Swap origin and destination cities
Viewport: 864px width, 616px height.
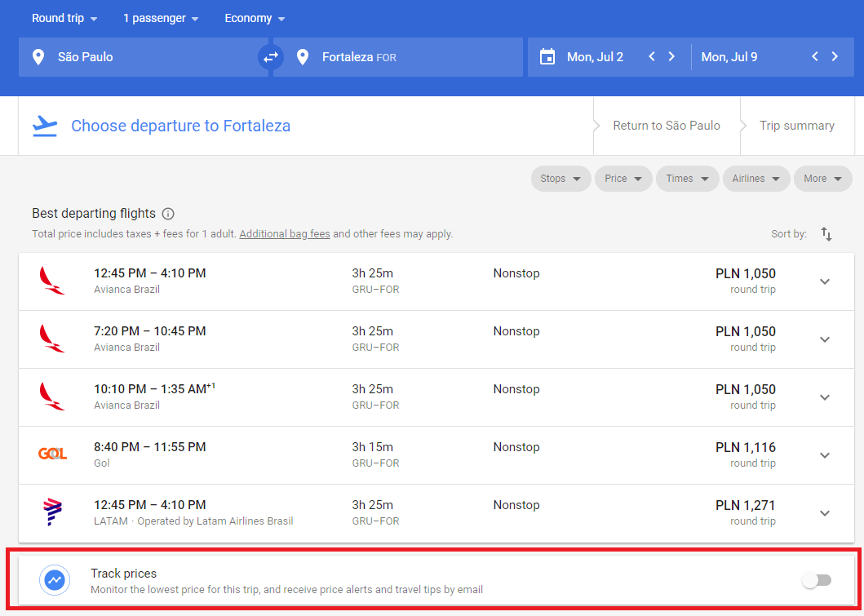[271, 57]
